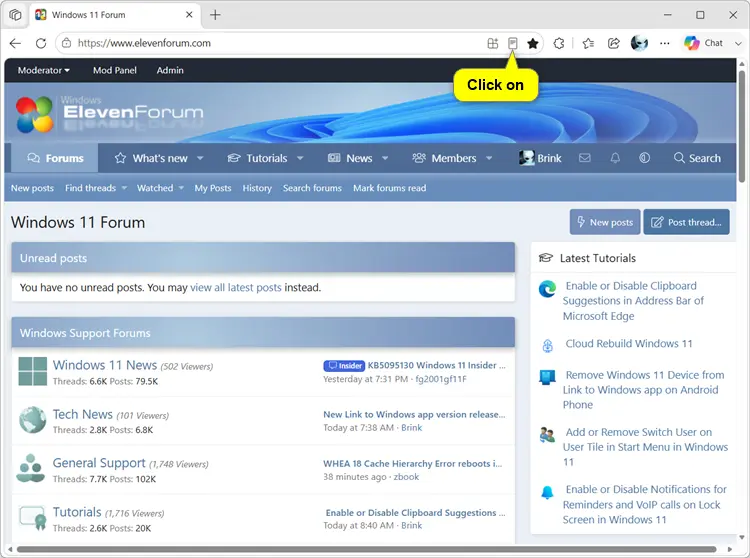
Task: Click Mark forums read
Action: [389, 188]
